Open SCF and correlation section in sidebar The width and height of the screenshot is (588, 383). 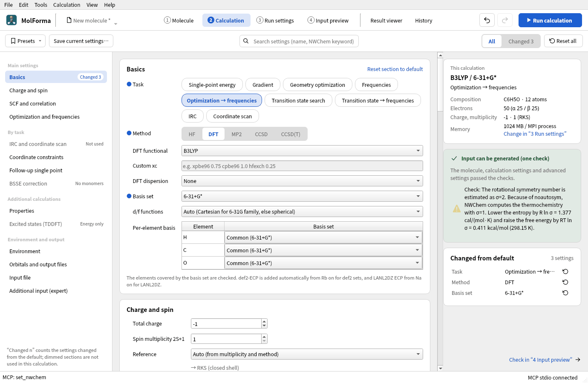pos(56,103)
